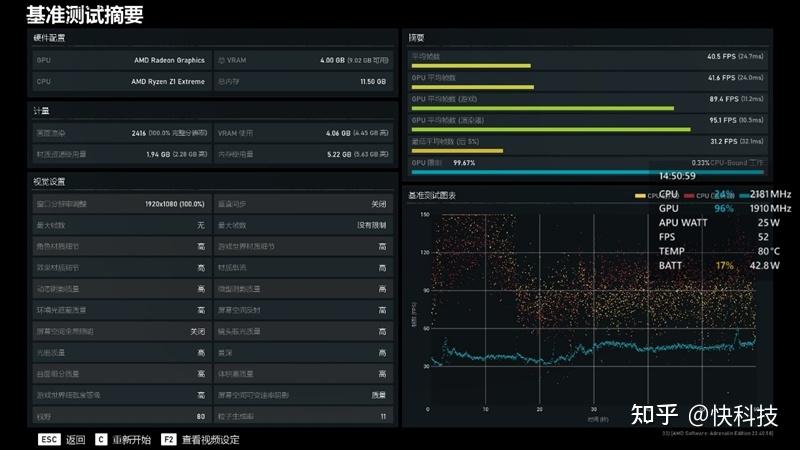Click the teal GPU-bound 99.67% bar
800x450 pixels.
587,172
